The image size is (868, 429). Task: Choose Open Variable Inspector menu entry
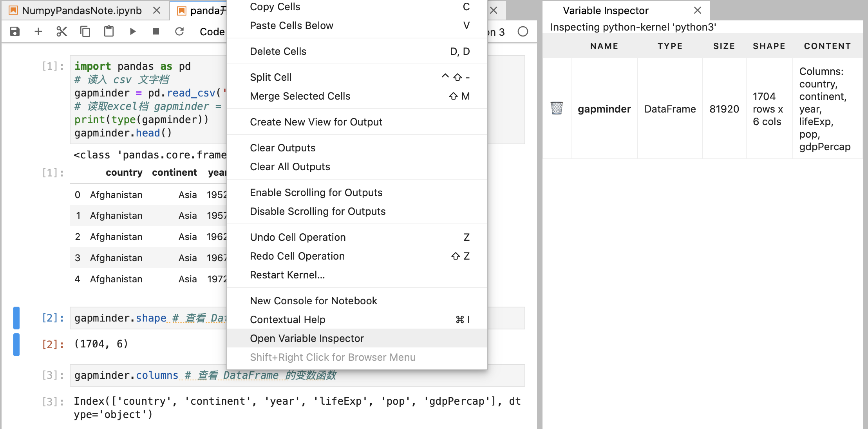307,338
